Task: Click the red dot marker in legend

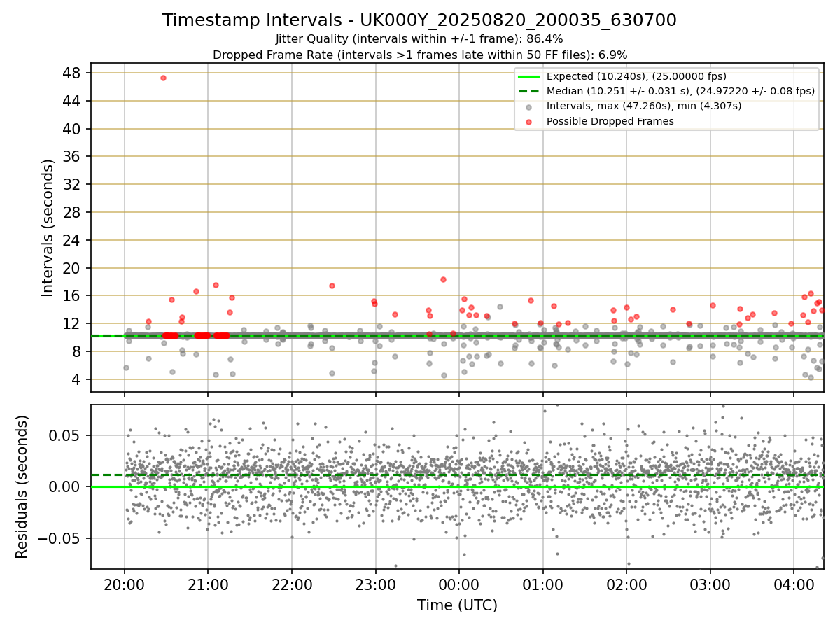Action: pos(528,122)
